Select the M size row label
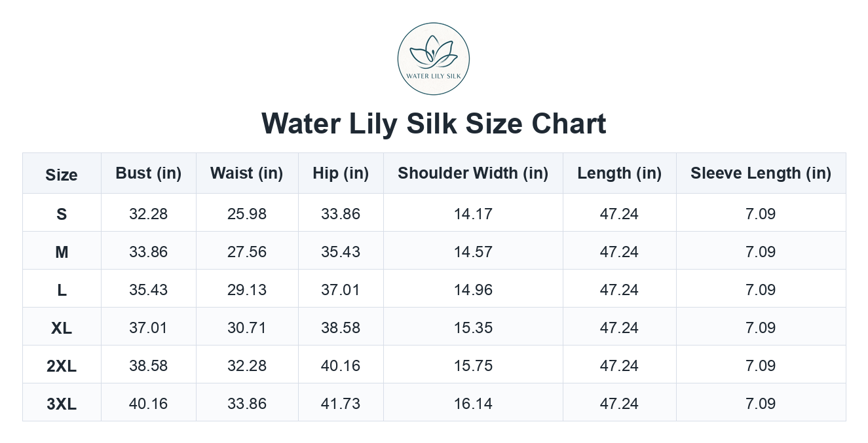Viewport: 868px width, 443px height. pos(62,252)
